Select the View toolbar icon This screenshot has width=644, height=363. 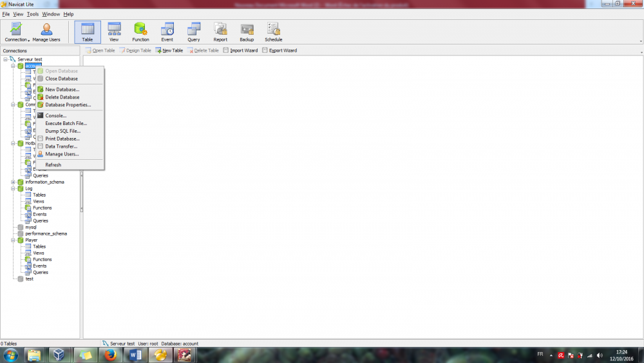(x=114, y=32)
